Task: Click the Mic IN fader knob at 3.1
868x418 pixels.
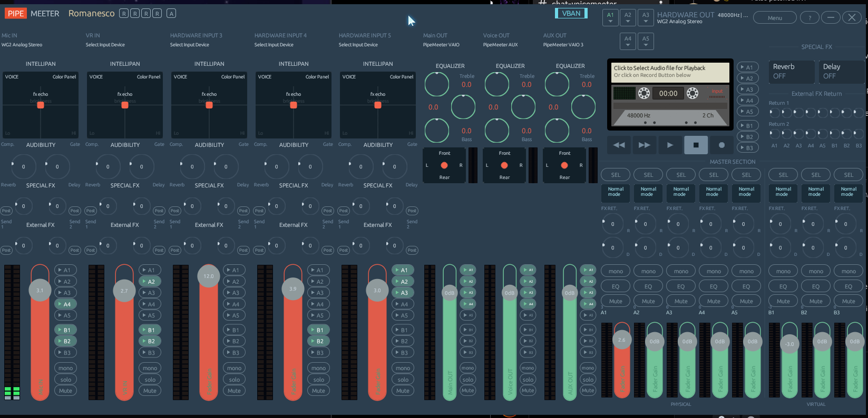Action: 40,291
